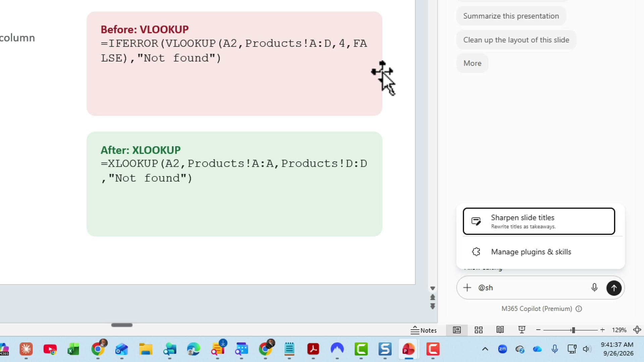Open Slide Sorter view
Screen dimensions: 644x362
[479, 330]
